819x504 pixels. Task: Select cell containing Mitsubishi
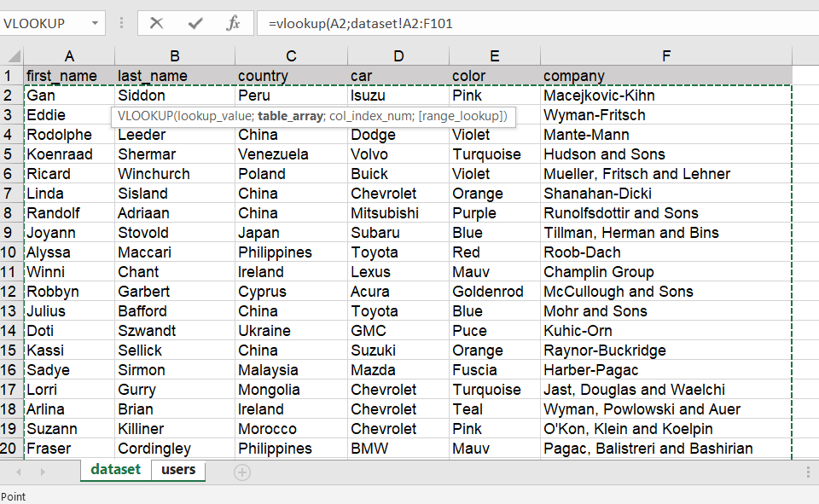tap(398, 213)
